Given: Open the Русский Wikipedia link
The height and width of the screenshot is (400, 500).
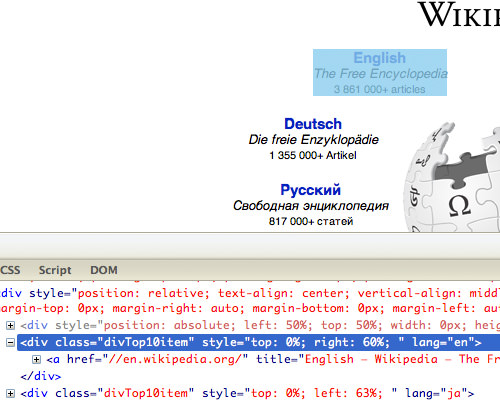Looking at the screenshot, I should point(310,190).
